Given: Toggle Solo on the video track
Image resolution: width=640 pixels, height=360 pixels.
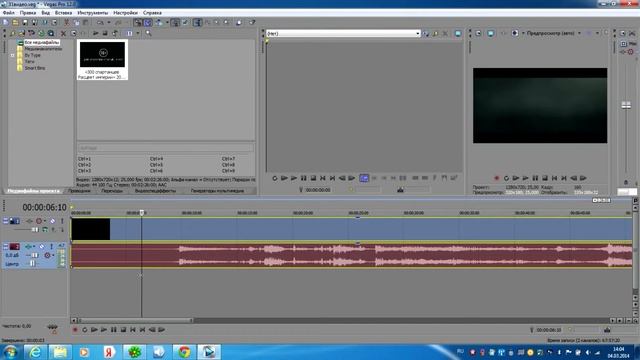Looking at the screenshot, I should [x=62, y=221].
